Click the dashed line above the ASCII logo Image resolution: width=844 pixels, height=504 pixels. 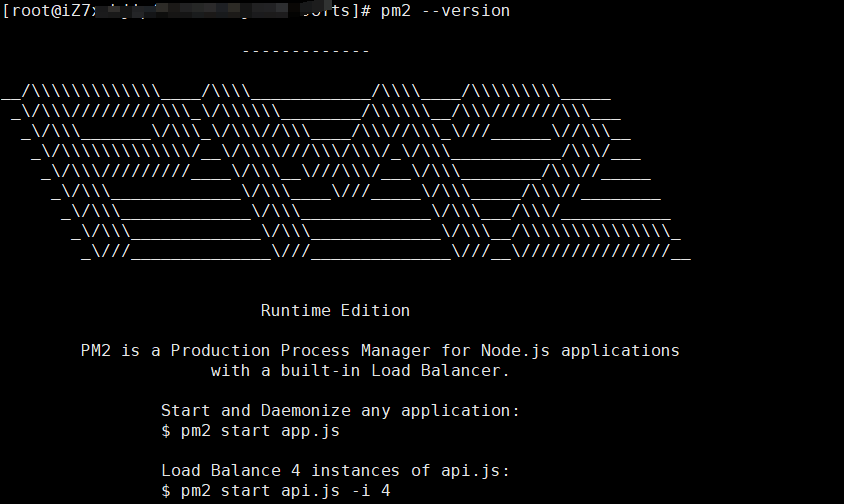click(x=306, y=52)
